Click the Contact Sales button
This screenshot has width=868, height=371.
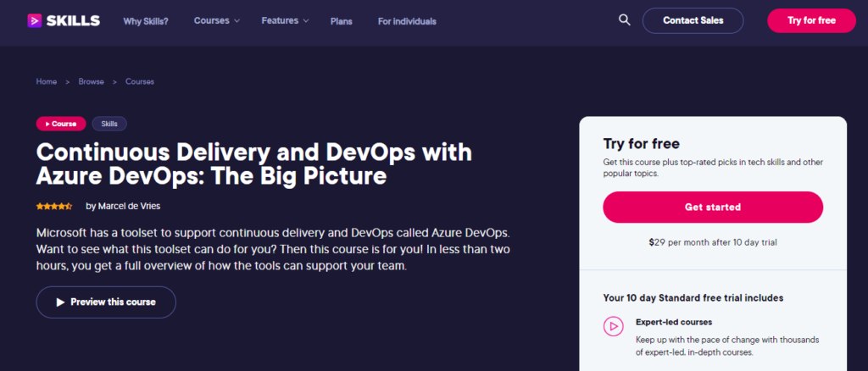[x=693, y=20]
